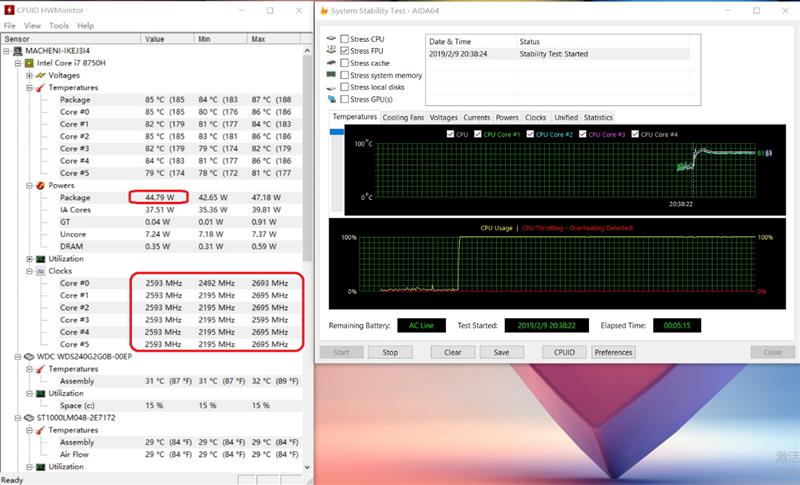The width and height of the screenshot is (800, 485).
Task: Expand the CPU Utilization node above Clocks
Action: coord(29,259)
